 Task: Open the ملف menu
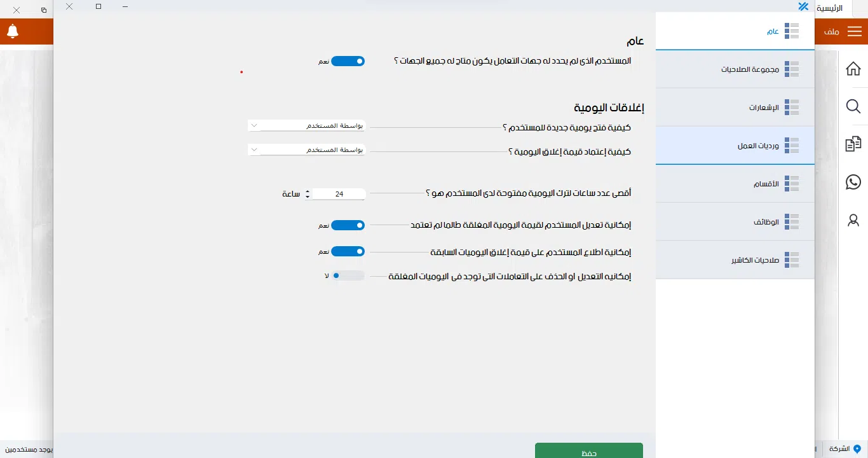[832, 31]
